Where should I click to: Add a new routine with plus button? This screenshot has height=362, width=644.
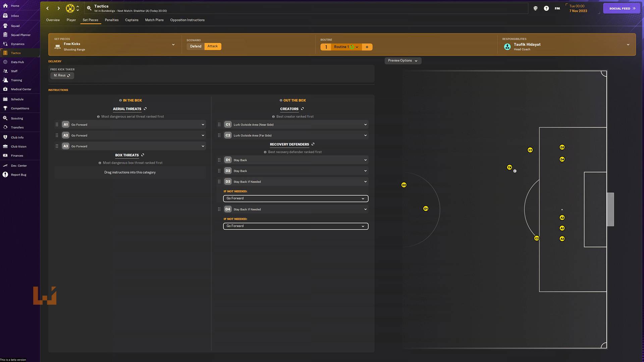click(367, 47)
